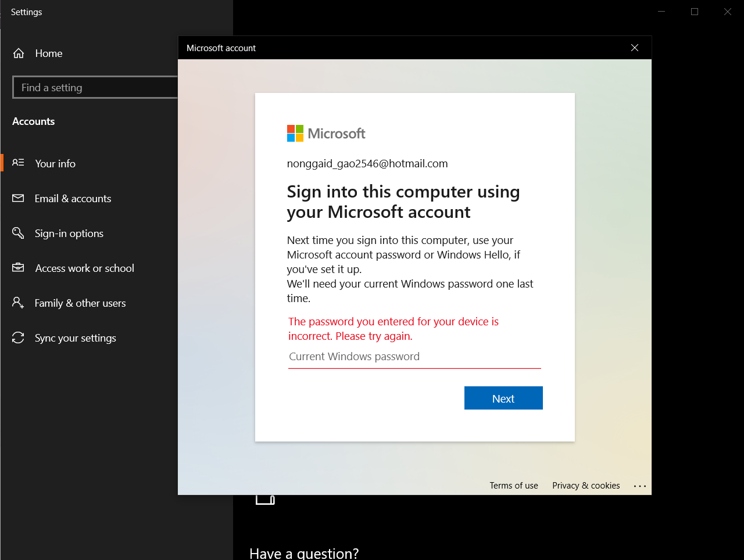
Task: Click the 'Have a question?' heading
Action: tap(304, 553)
